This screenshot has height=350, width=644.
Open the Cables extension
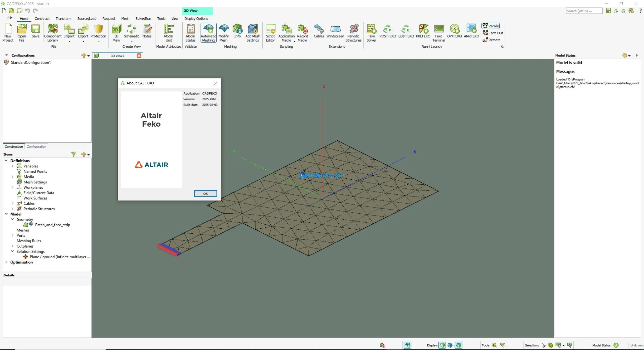[x=319, y=31]
